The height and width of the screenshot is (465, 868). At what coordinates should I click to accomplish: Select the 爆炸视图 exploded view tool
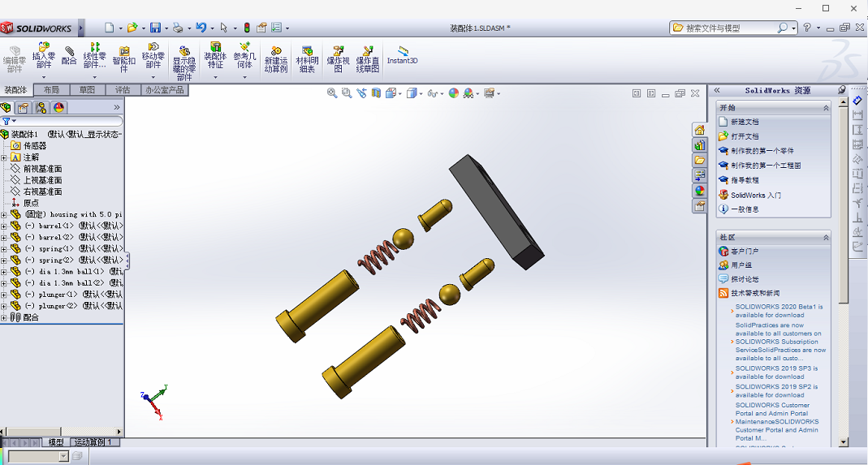pos(339,58)
